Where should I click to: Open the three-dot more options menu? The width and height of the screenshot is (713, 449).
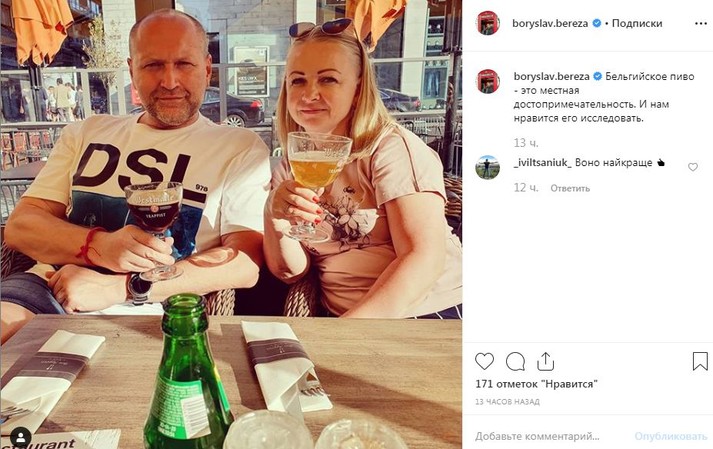(701, 24)
